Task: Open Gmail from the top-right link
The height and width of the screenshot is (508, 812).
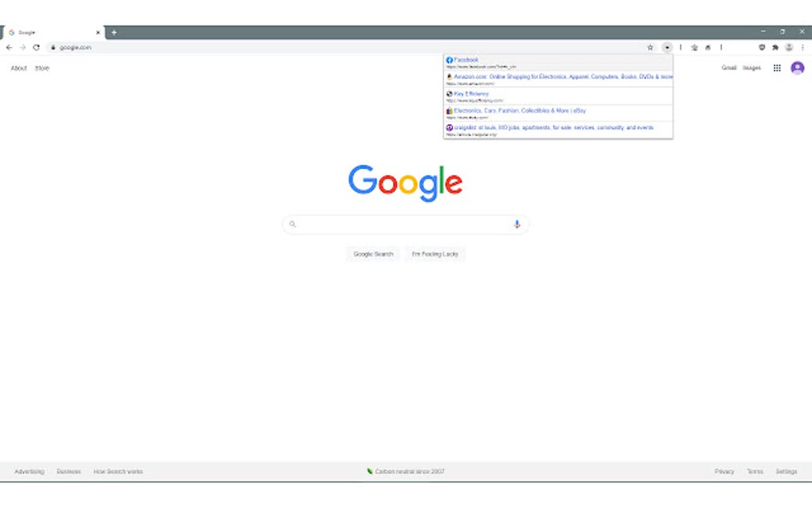Action: pos(729,68)
